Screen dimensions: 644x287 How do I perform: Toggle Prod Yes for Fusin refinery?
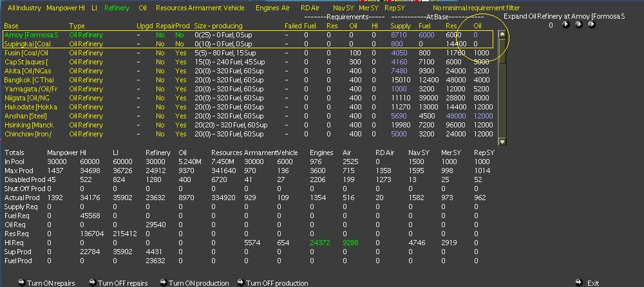click(x=181, y=53)
